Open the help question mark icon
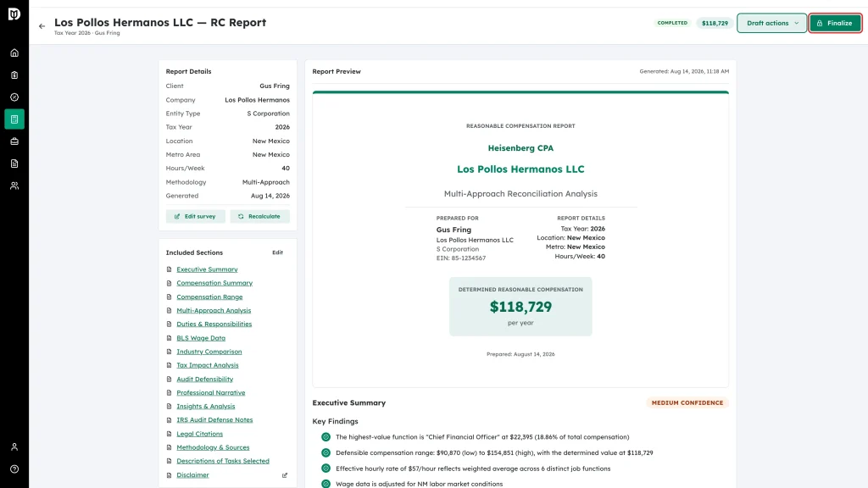 point(14,469)
